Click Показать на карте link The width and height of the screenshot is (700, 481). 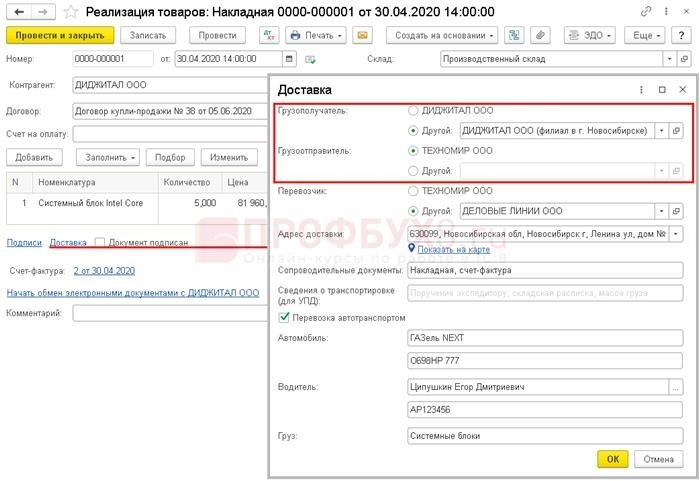[454, 250]
